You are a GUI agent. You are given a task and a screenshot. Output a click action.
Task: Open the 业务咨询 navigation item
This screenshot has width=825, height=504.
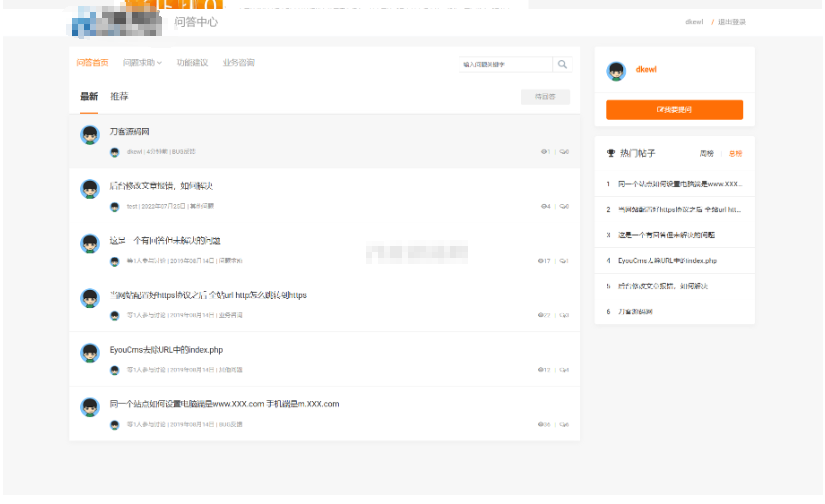click(x=238, y=63)
